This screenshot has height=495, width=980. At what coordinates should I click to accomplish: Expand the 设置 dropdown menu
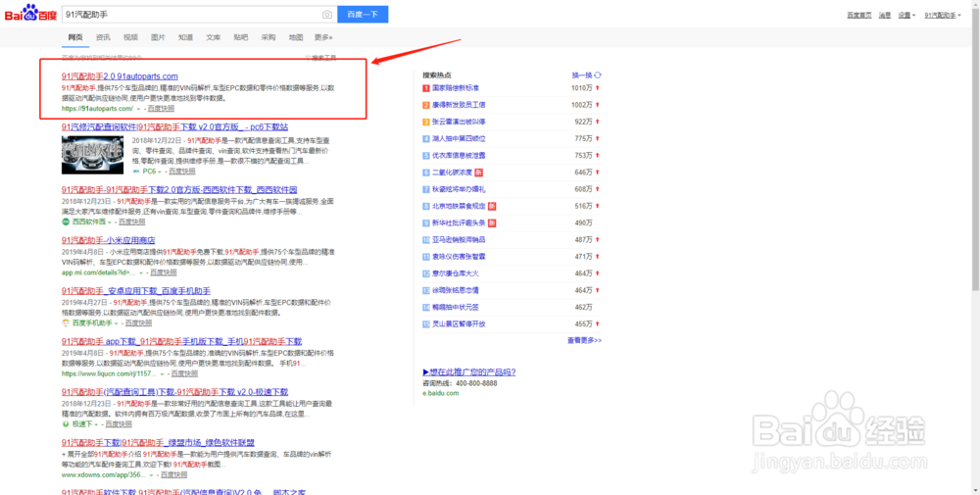click(906, 15)
